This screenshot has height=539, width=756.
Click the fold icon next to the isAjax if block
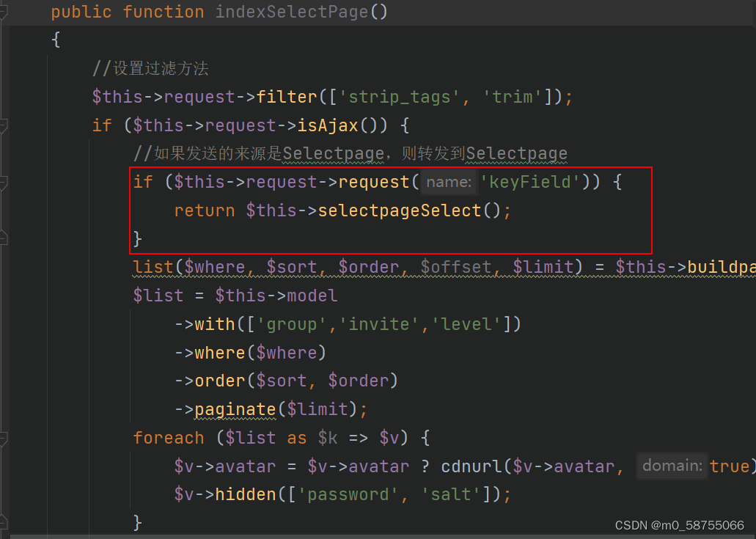(x=3, y=125)
